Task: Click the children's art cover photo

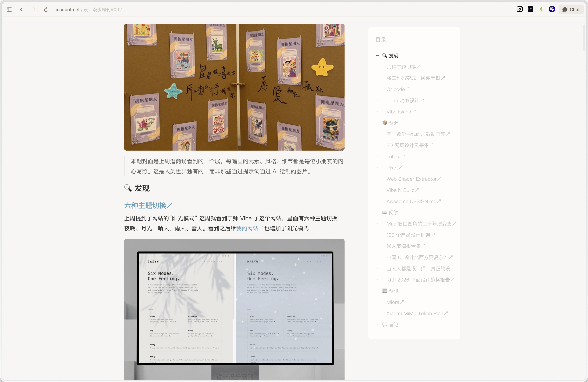Action: pos(234,87)
